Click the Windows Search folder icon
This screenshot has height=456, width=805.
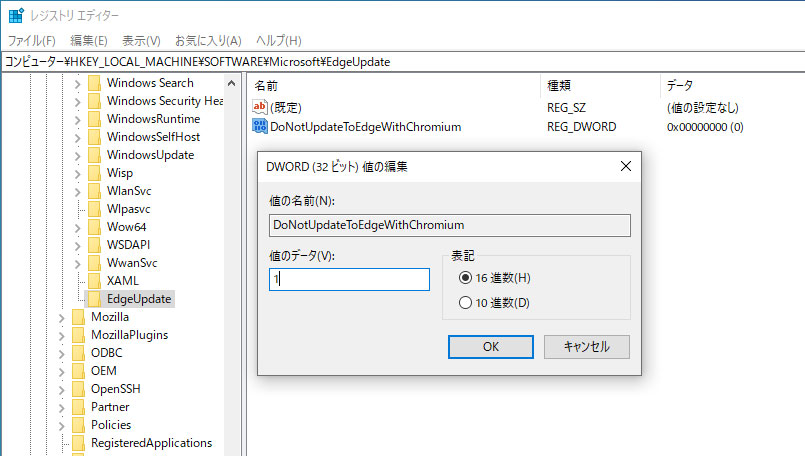coord(94,83)
